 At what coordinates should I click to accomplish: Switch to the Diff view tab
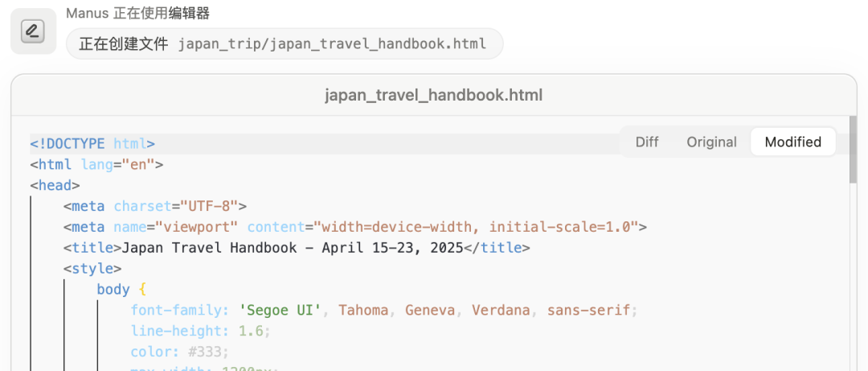pyautogui.click(x=647, y=142)
